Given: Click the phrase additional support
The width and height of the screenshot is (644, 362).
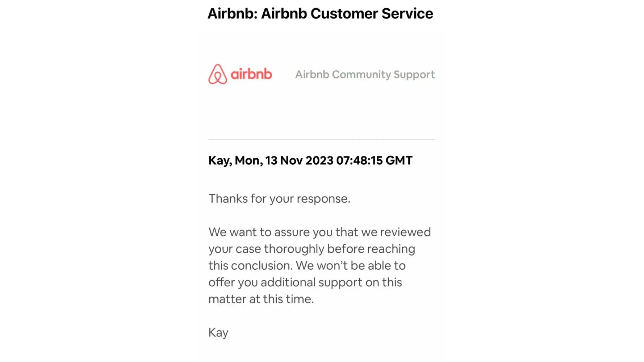Looking at the screenshot, I should pos(311,282).
